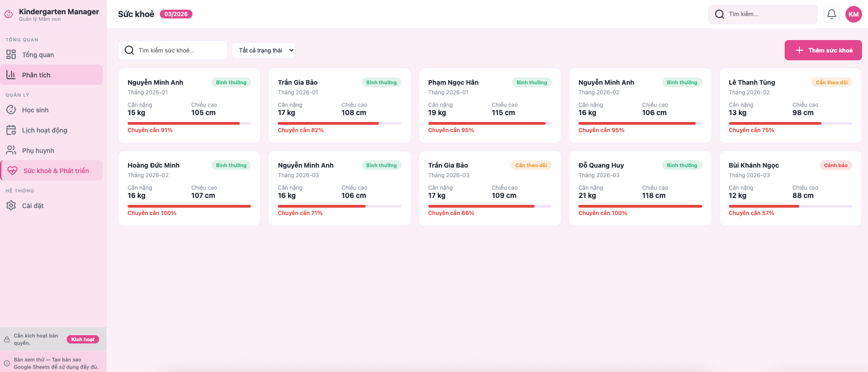Click the Cài đặt gear icon
This screenshot has width=868, height=372.
pos(11,206)
